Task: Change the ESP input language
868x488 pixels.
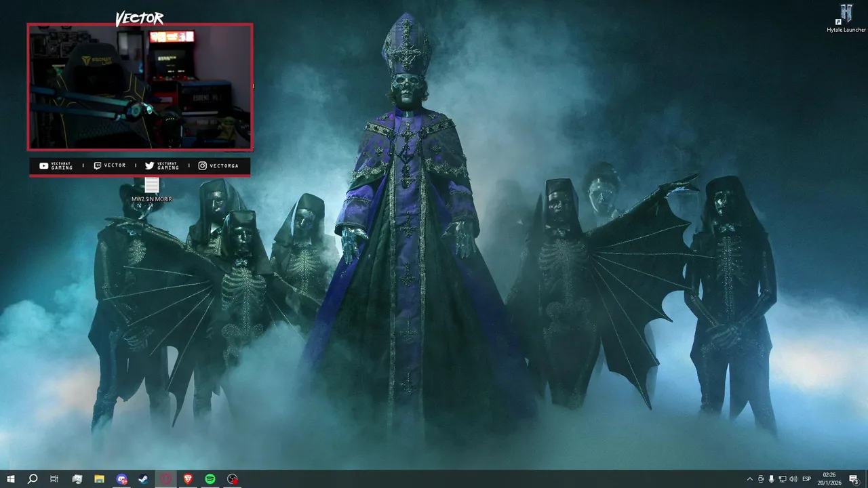Action: pos(807,479)
